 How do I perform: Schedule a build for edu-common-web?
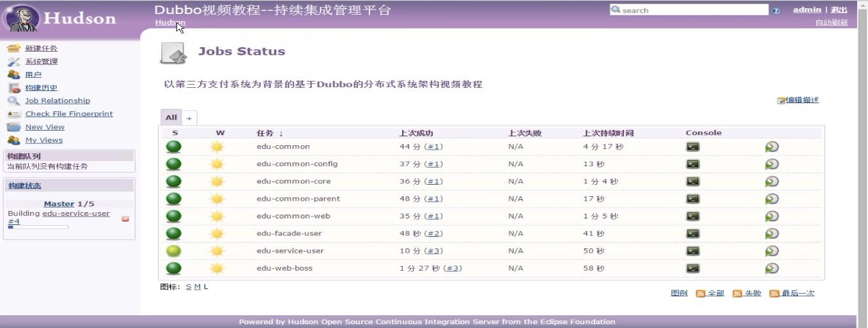[772, 216]
